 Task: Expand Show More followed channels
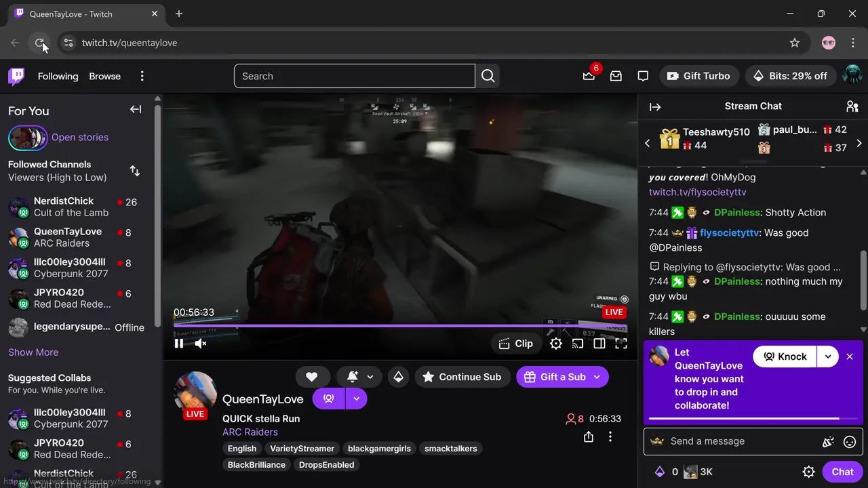tap(33, 352)
